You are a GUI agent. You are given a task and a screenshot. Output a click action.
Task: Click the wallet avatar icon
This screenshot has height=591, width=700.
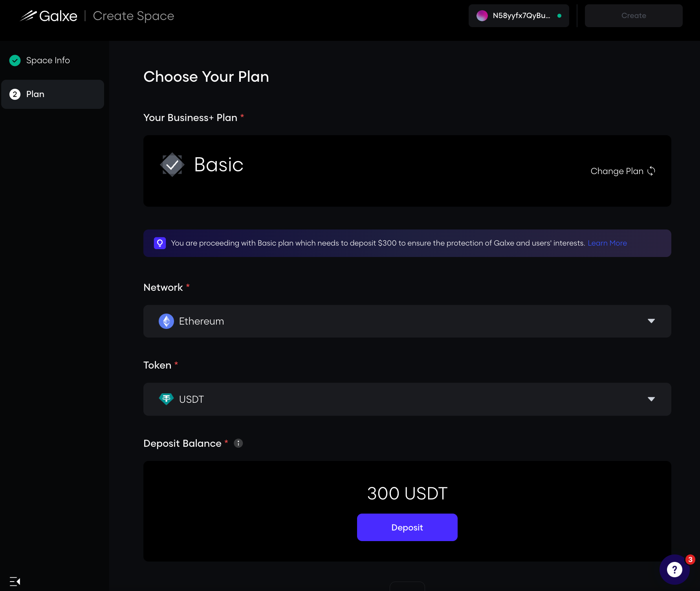[482, 16]
